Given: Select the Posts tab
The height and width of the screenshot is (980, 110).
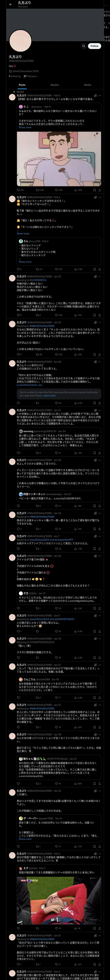Looking at the screenshot, I should pos(22,85).
